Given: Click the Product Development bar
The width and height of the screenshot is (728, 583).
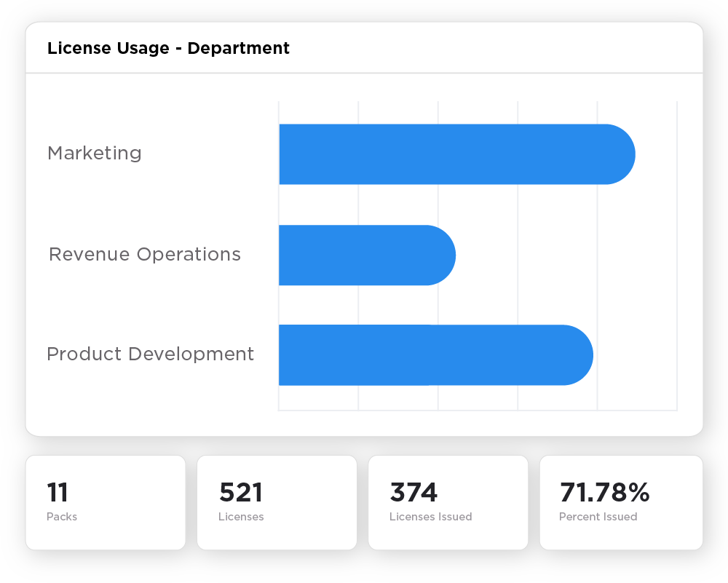Looking at the screenshot, I should (430, 354).
